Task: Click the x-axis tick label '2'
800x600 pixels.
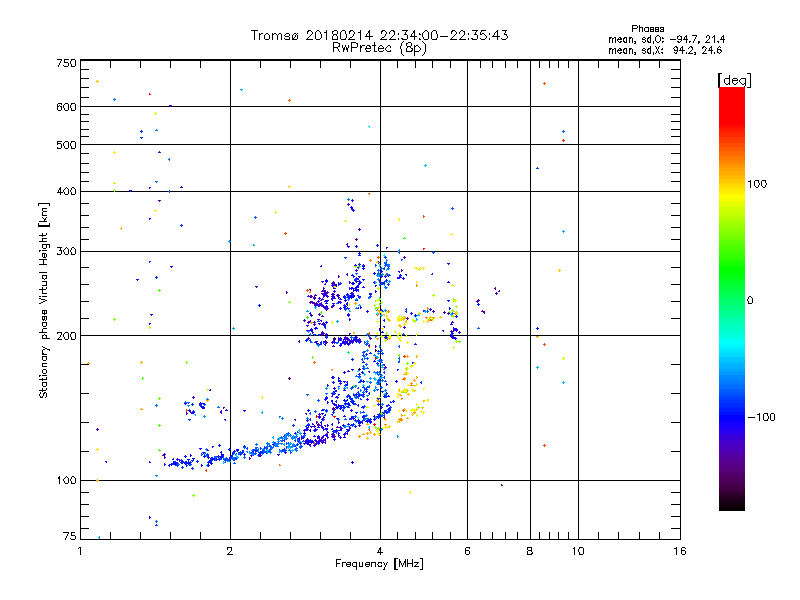Action: [x=230, y=551]
